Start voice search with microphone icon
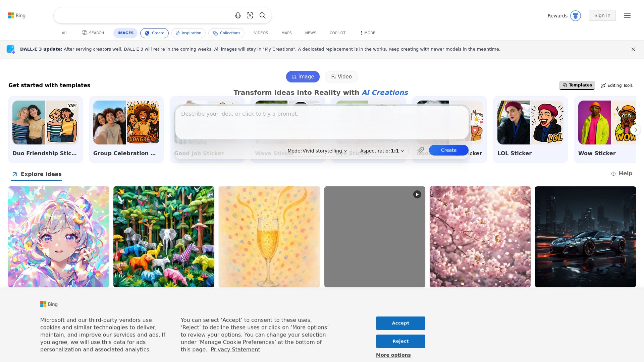This screenshot has height=362, width=644. (x=238, y=15)
